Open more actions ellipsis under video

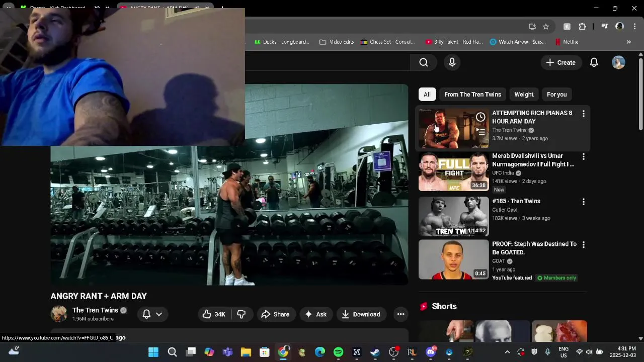400,314
